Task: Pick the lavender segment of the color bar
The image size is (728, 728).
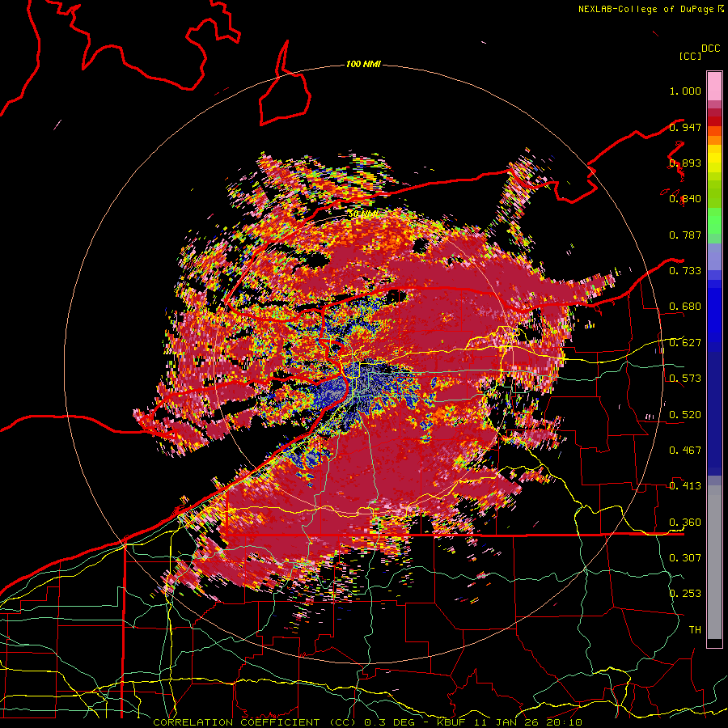Action: (x=714, y=256)
